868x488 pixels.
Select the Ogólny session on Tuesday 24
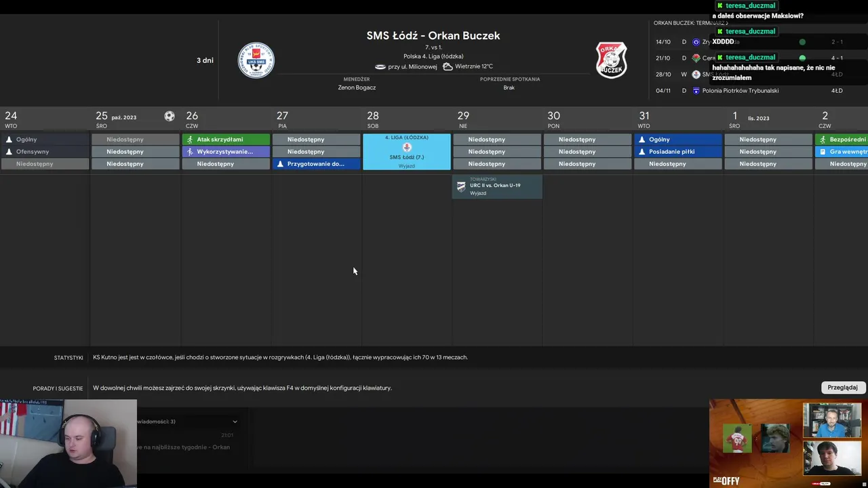coord(45,140)
